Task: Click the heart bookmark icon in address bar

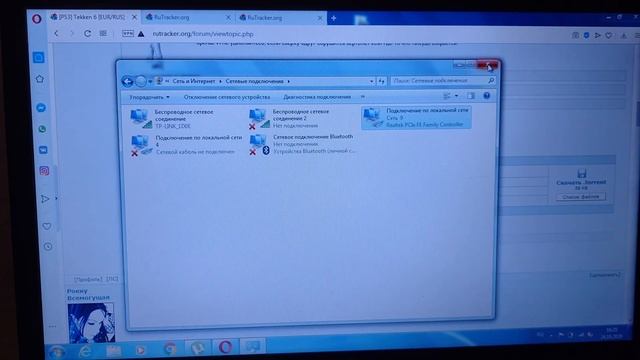Action: tap(609, 36)
